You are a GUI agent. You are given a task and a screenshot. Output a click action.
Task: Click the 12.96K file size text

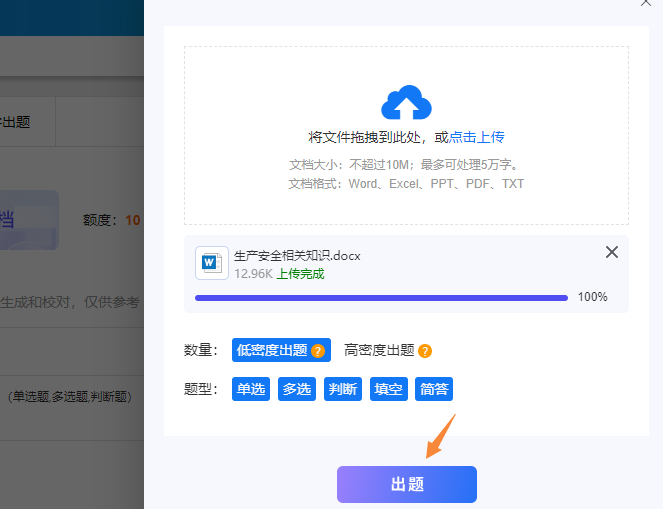(x=254, y=274)
